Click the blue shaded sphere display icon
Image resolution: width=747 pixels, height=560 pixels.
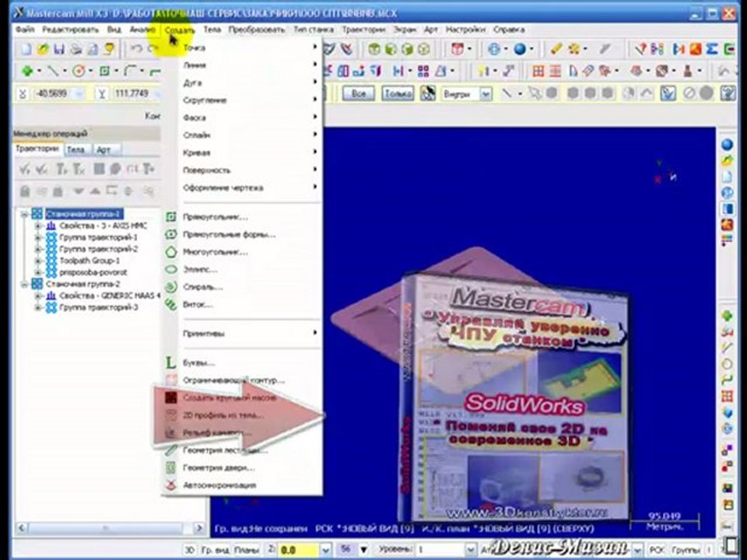[520, 48]
